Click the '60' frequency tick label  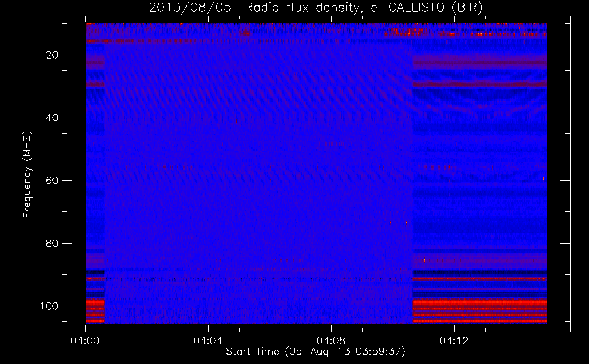[52, 181]
